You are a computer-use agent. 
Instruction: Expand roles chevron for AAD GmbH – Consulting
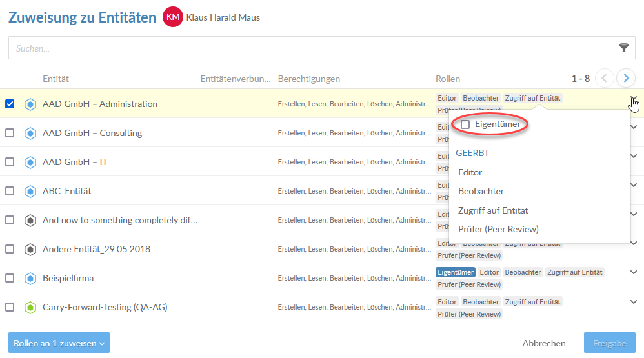coord(634,127)
